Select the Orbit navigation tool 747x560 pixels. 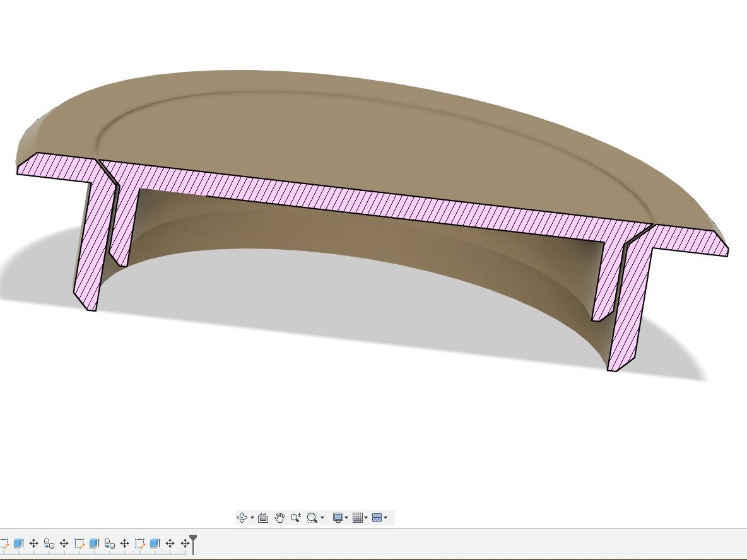pyautogui.click(x=242, y=518)
